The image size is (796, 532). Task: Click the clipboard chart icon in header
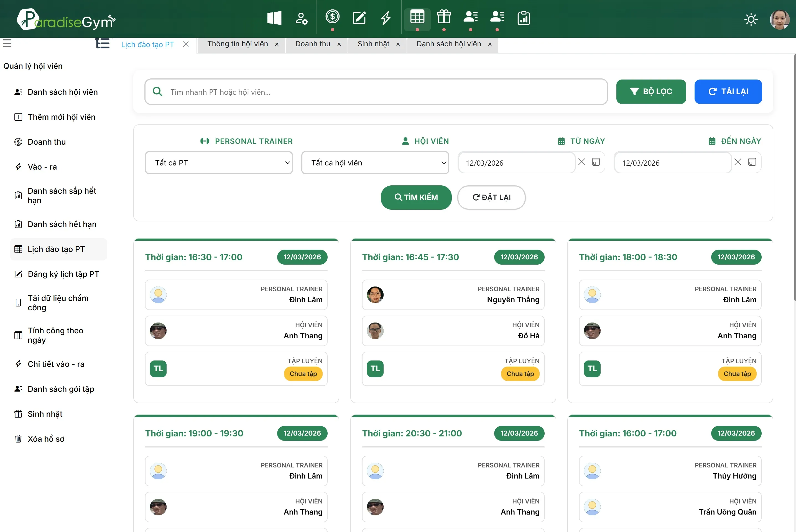[524, 18]
